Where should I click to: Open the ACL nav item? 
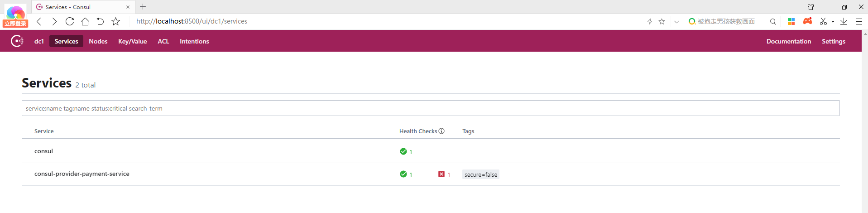[163, 41]
